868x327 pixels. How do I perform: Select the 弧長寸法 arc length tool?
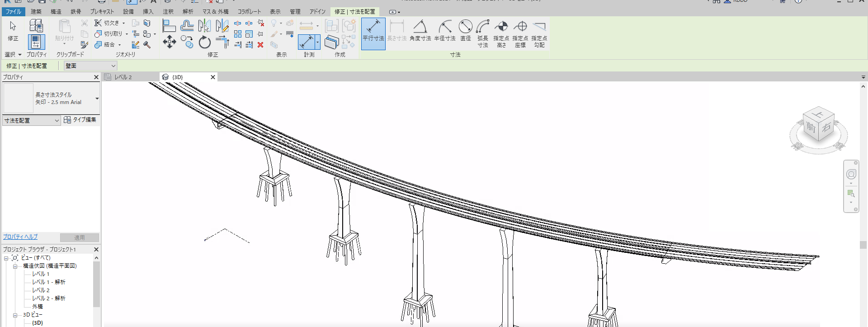click(483, 33)
